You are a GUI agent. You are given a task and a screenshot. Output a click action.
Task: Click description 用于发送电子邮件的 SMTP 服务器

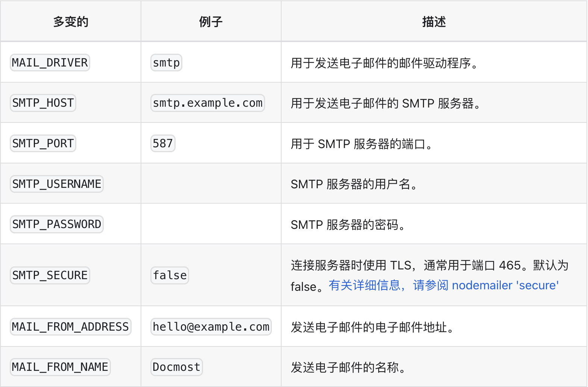click(x=386, y=103)
